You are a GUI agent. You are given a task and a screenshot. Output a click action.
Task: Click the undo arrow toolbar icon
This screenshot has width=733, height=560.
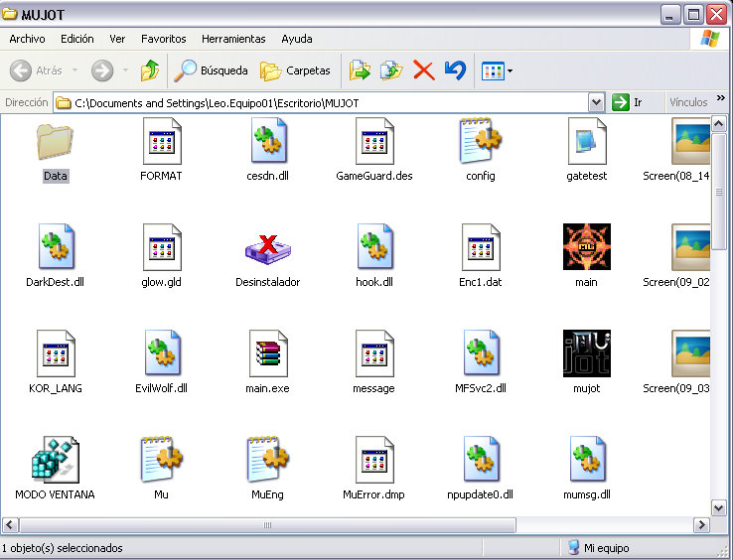click(455, 70)
